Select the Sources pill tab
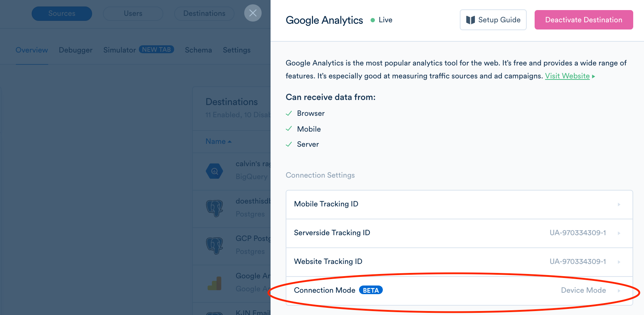This screenshot has height=315, width=644. click(62, 13)
